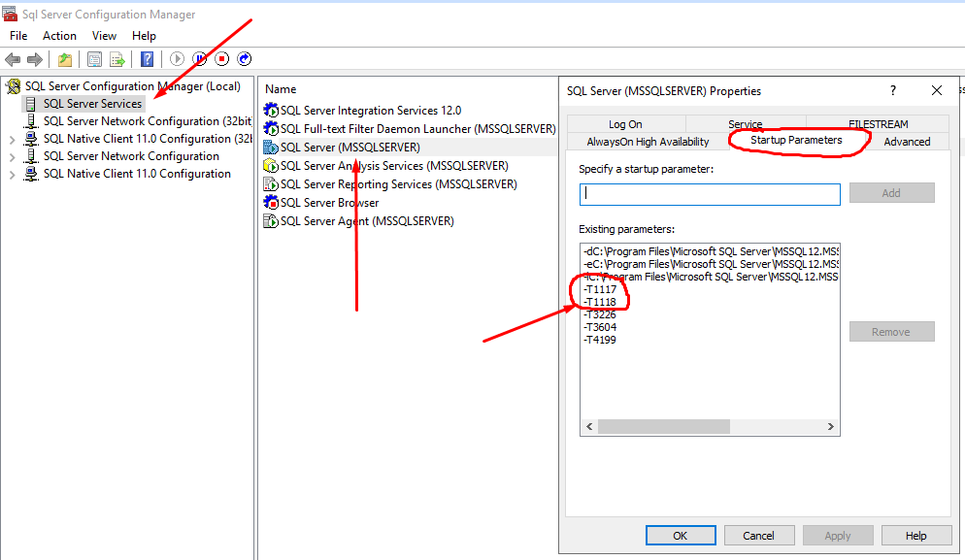Select the Startup Parameters tab
The height and width of the screenshot is (560, 965).
(x=796, y=141)
